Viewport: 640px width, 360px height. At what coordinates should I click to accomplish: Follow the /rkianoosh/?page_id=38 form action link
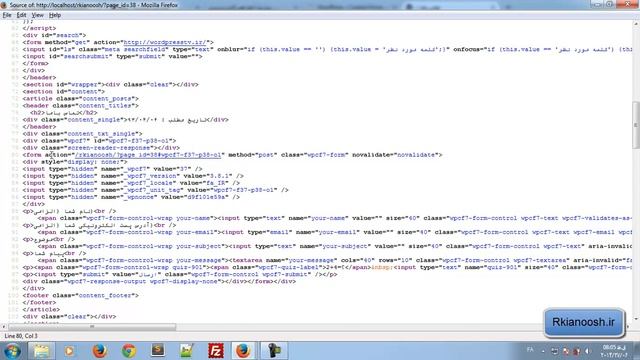[x=148, y=155]
